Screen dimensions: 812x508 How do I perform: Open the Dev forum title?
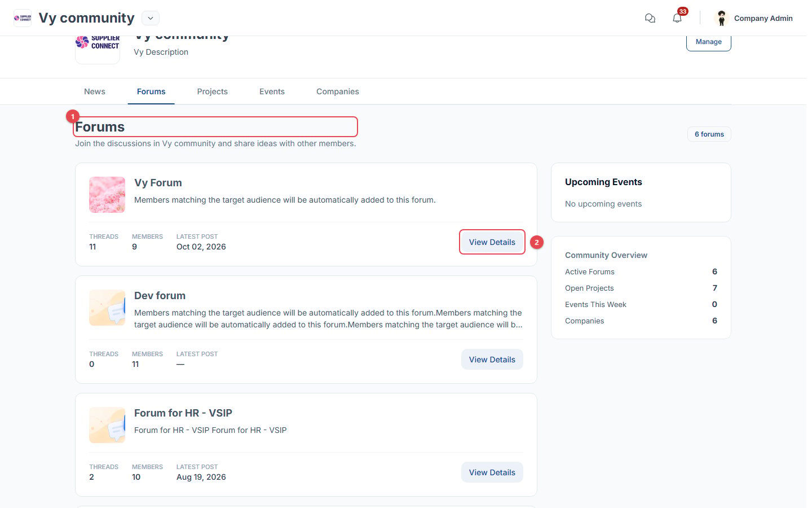pyautogui.click(x=160, y=296)
